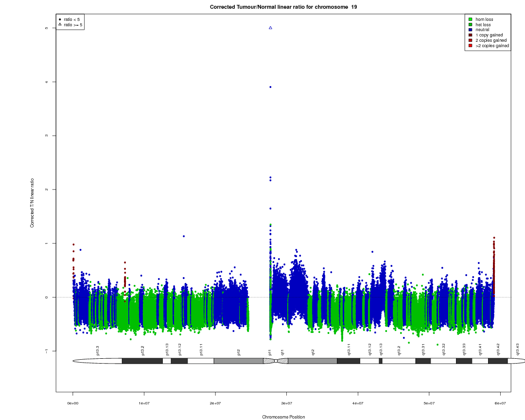Click the '>2 copies gained' legend text
The width and height of the screenshot is (525, 420).
click(x=492, y=46)
